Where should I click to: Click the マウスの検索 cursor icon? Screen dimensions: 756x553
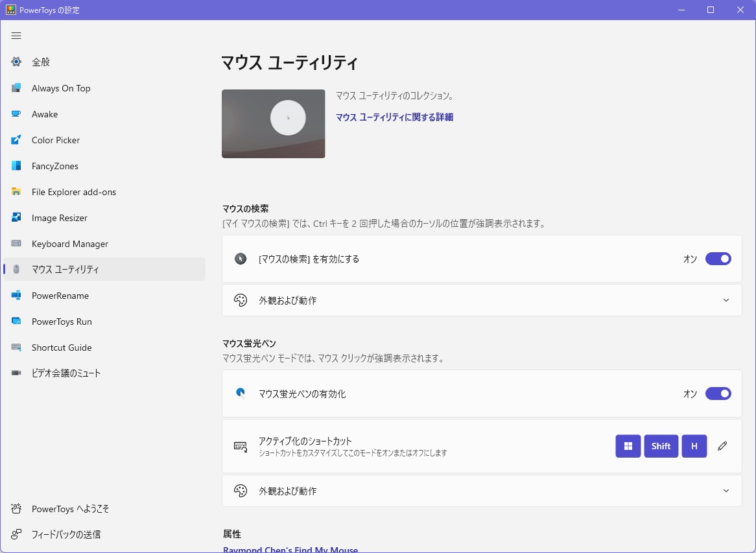click(x=240, y=259)
